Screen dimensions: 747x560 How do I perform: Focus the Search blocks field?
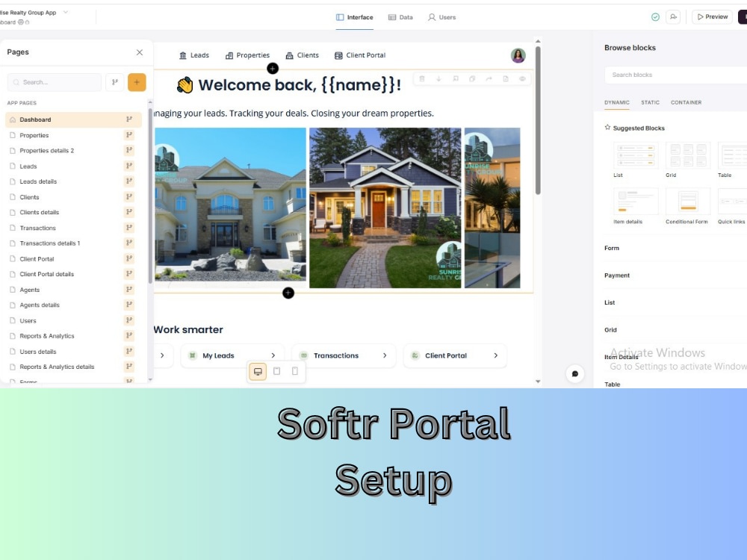pos(676,75)
